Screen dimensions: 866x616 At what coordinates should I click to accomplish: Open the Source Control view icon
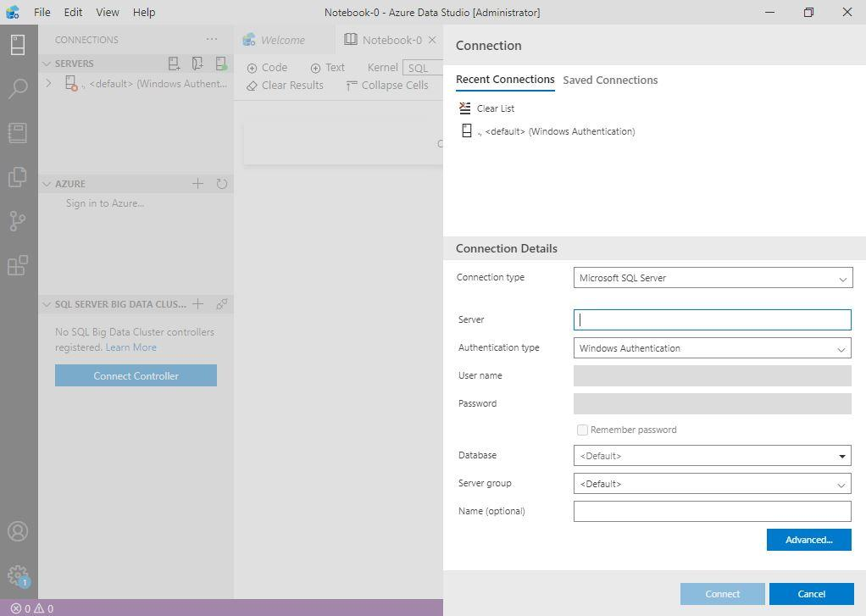coord(18,221)
